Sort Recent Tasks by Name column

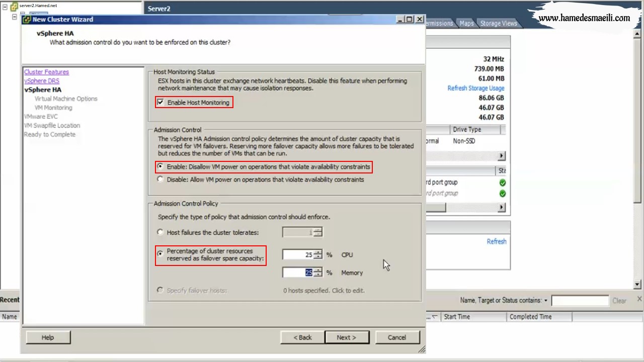point(10,317)
